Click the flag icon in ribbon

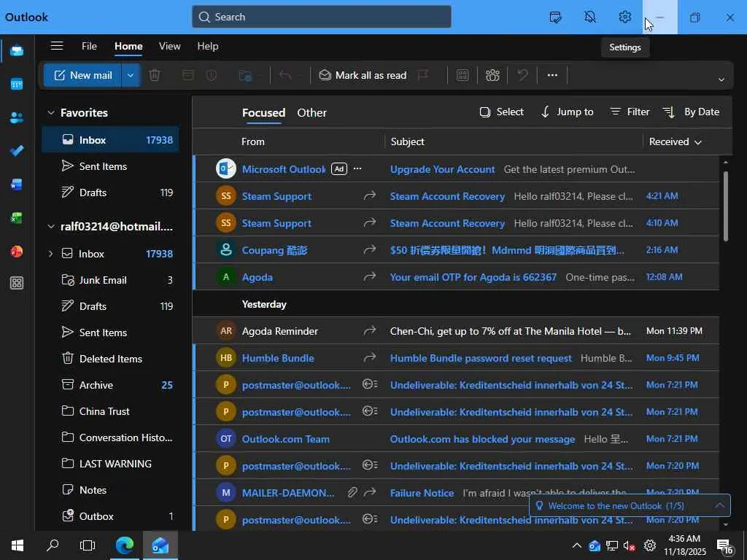pyautogui.click(x=422, y=75)
